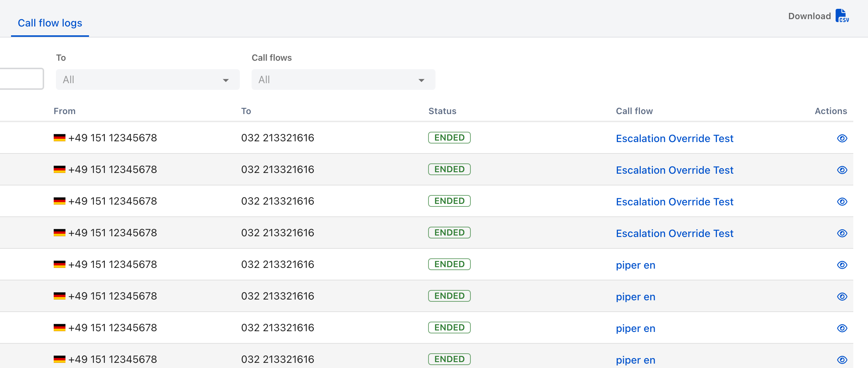
Task: Open eye icon for third piper en row
Action: (842, 328)
